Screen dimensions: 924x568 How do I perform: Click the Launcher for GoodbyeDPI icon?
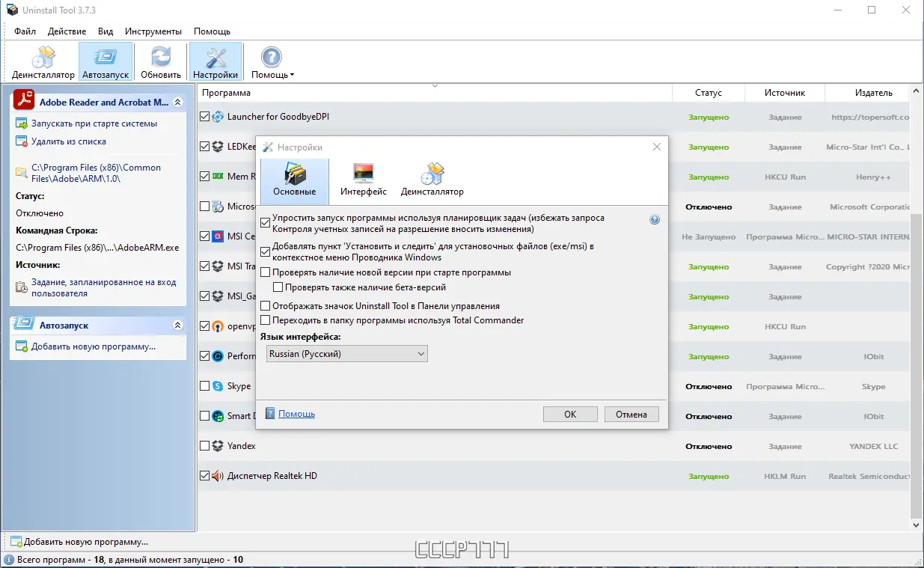pos(218,117)
